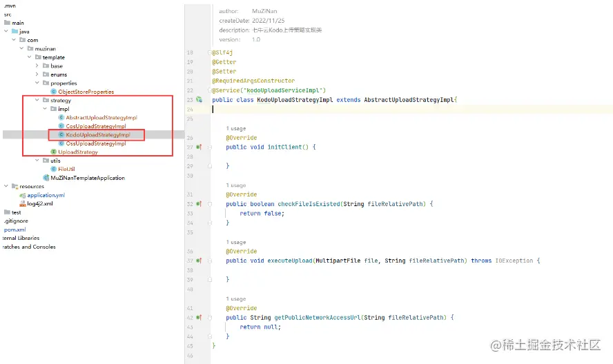Click Spring bean gutter icon at KodoUploadStrategyImpl class
613x364 pixels.
tap(199, 99)
